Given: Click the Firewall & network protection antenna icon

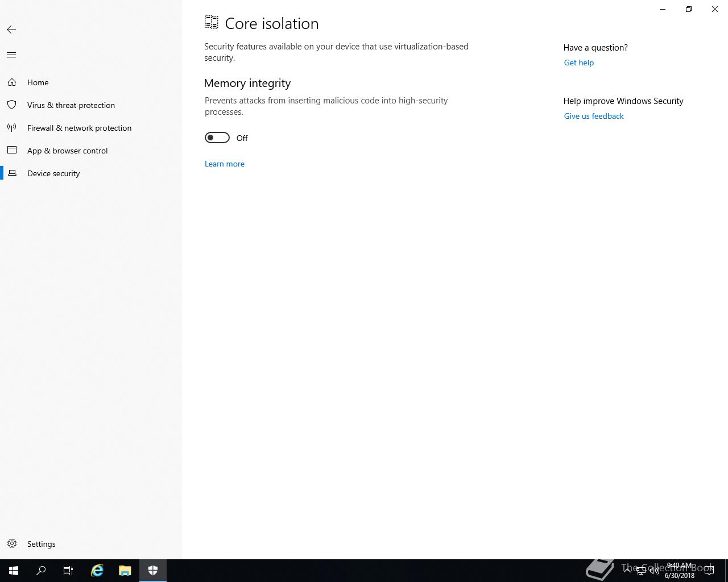Looking at the screenshot, I should click(x=12, y=128).
